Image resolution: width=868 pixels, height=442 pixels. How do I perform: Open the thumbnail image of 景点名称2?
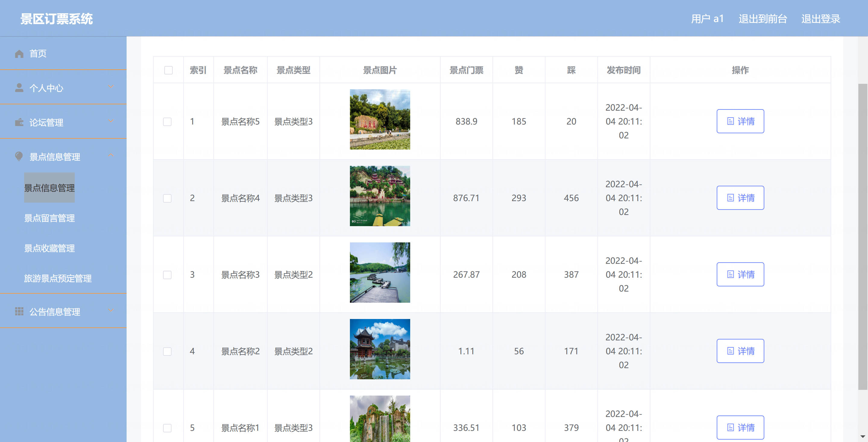380,349
